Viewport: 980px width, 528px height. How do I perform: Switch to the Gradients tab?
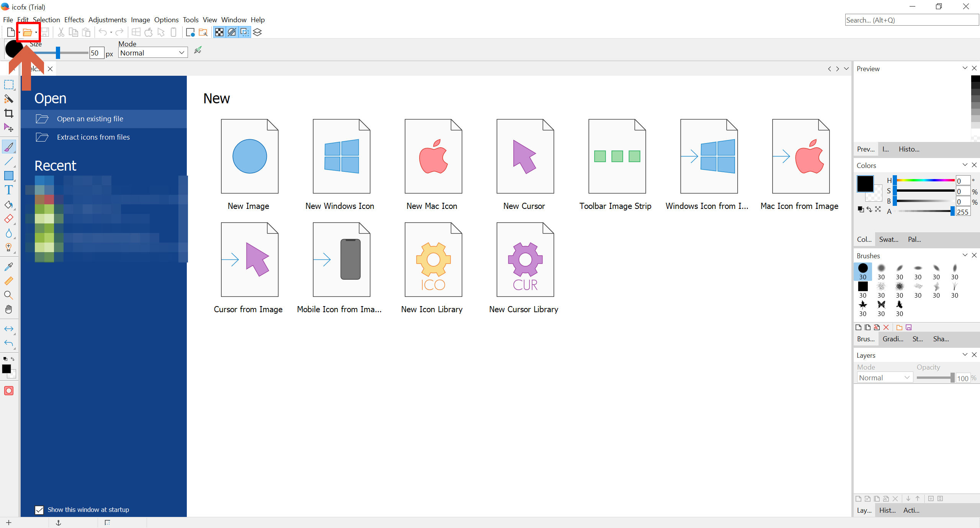pos(893,339)
